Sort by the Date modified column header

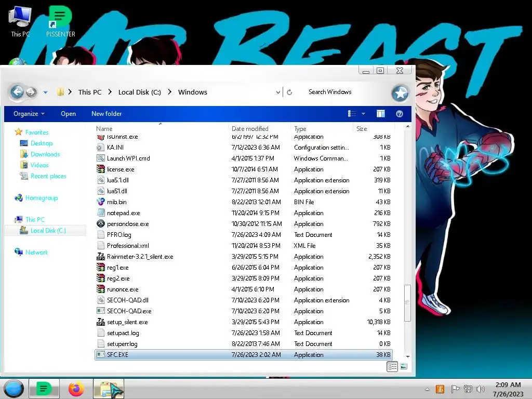coord(250,129)
